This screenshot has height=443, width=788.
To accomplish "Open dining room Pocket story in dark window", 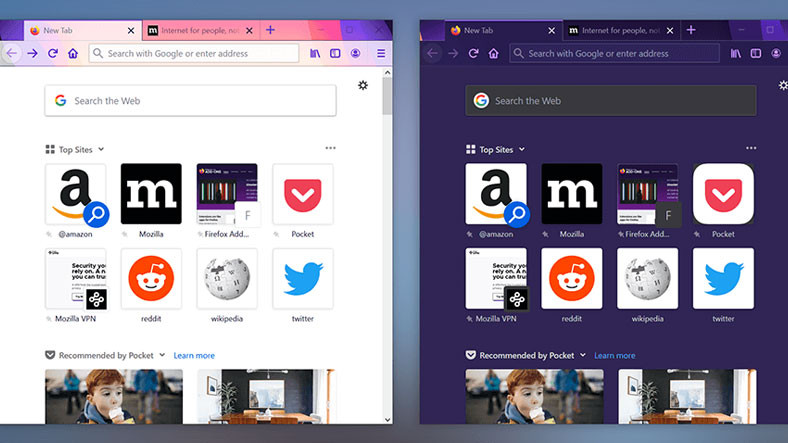I will click(x=687, y=397).
